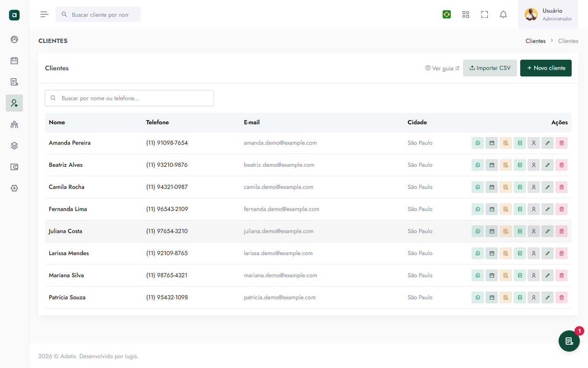Edit Beatriz Alves with pencil icon
The width and height of the screenshot is (588, 368).
point(548,165)
